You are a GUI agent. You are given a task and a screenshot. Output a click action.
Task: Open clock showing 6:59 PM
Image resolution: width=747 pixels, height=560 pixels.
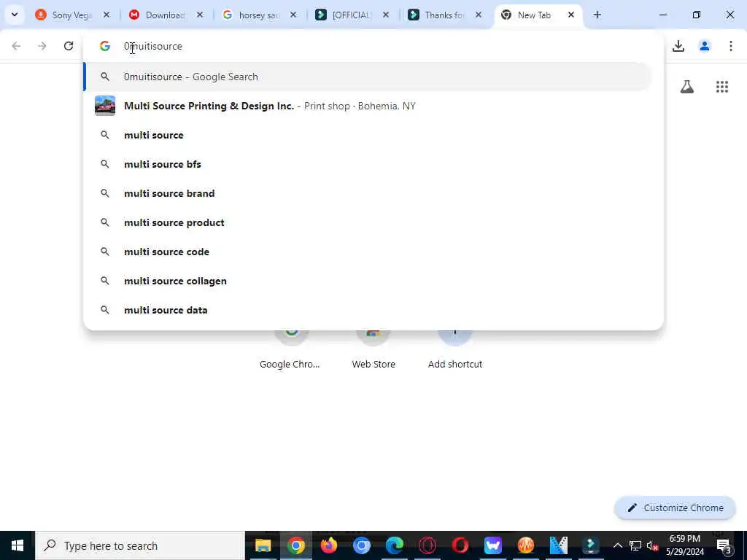(x=685, y=545)
